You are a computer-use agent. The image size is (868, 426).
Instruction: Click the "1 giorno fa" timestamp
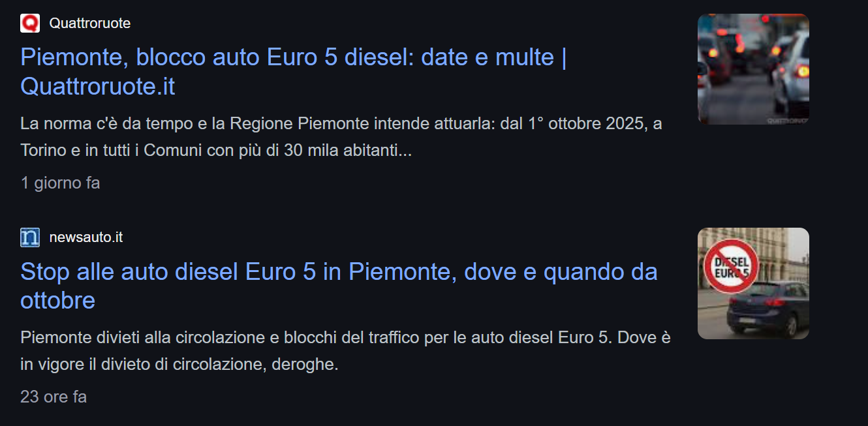tap(60, 183)
